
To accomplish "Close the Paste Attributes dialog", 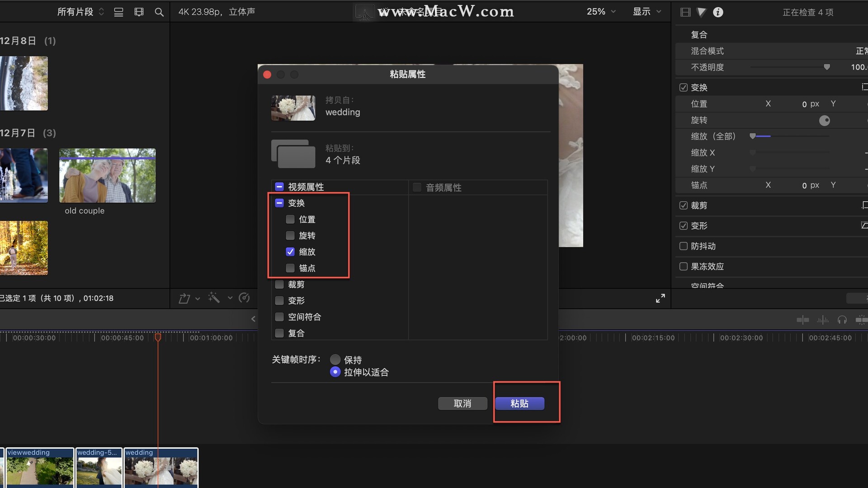I will (267, 75).
